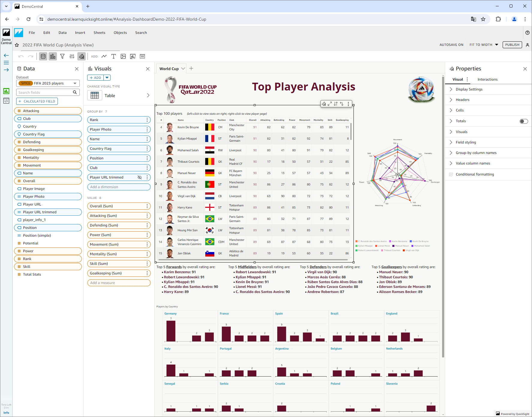Close the Data pane
The image size is (532, 417).
[x=77, y=69]
